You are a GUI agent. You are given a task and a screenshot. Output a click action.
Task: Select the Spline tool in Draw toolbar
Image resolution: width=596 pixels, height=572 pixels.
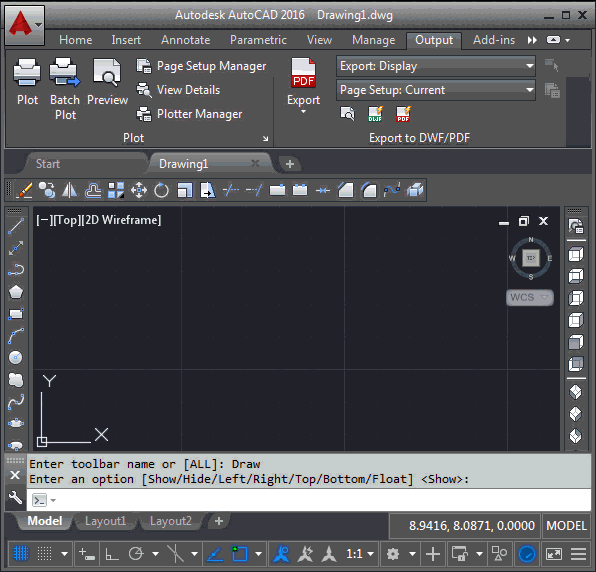pos(16,402)
